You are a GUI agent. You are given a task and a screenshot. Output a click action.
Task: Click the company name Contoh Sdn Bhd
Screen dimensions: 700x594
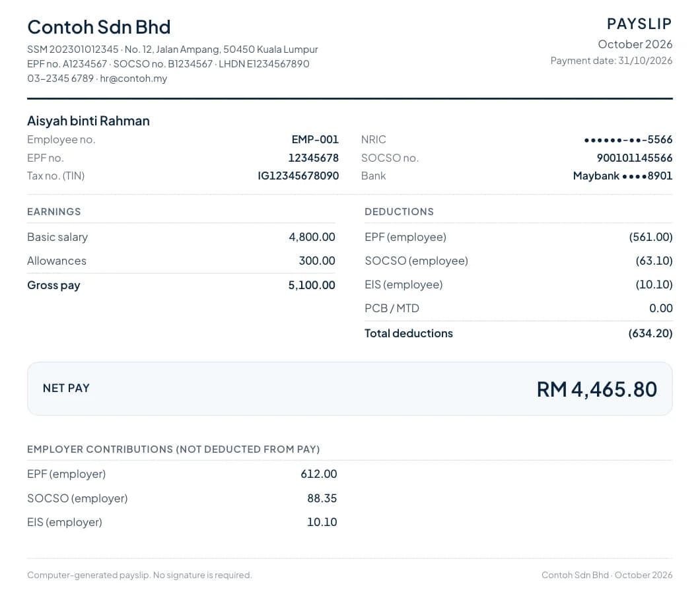tap(98, 27)
